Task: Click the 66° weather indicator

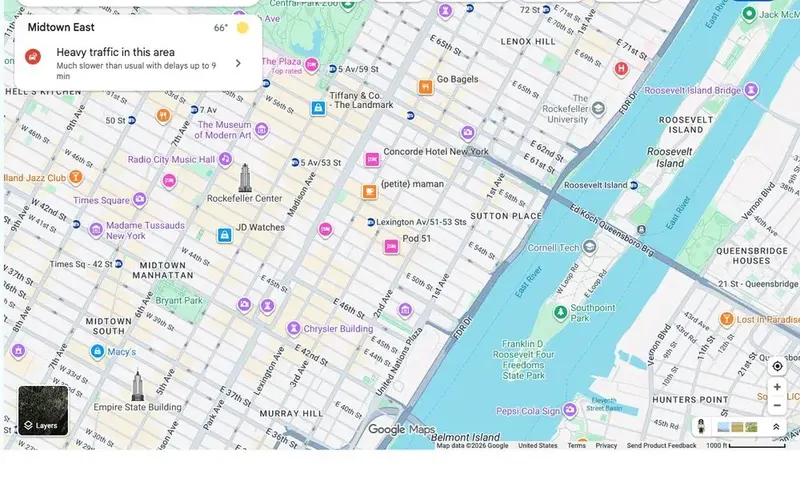Action: tap(220, 28)
